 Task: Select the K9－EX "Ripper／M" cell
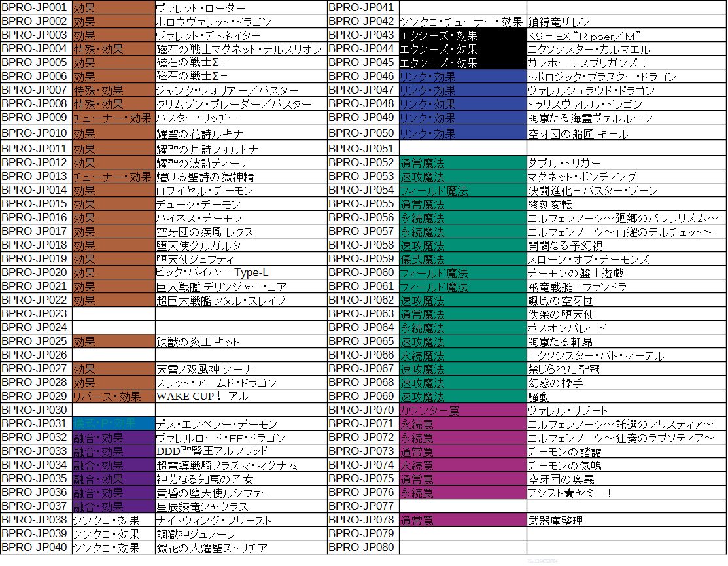coord(626,35)
